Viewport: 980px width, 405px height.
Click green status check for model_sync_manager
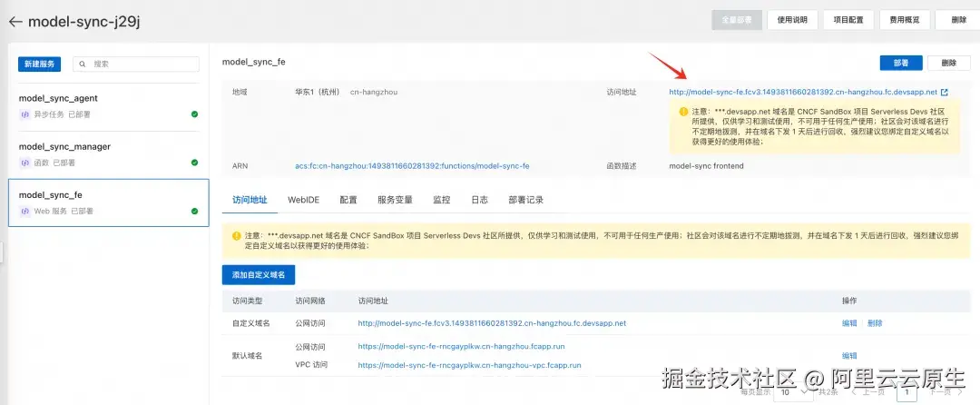[x=194, y=163]
